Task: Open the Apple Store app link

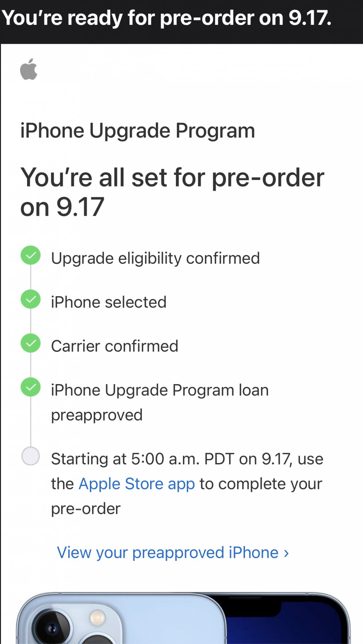Action: [x=137, y=484]
